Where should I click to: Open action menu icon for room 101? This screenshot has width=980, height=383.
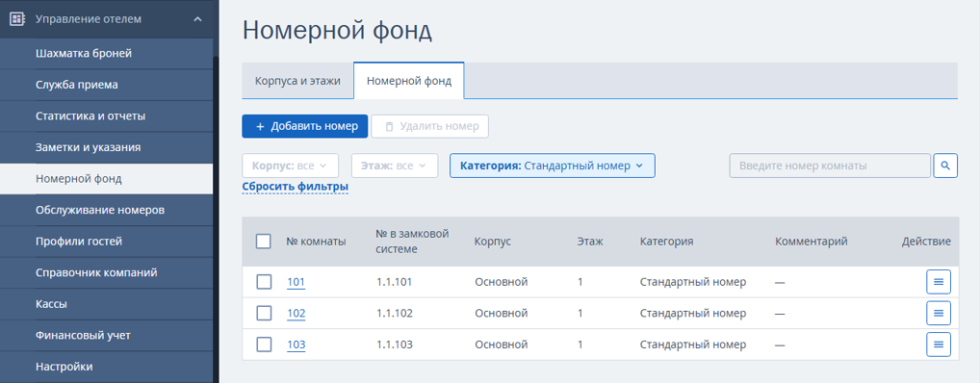point(939,282)
